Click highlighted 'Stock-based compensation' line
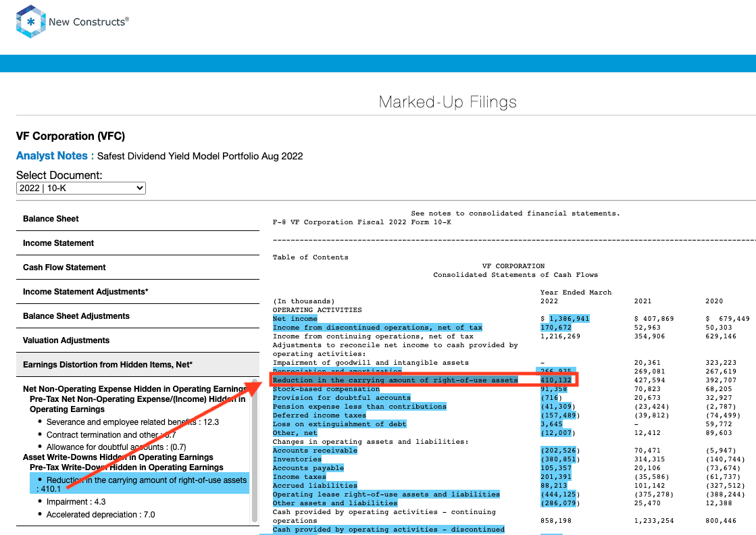The image size is (756, 535). tap(326, 389)
